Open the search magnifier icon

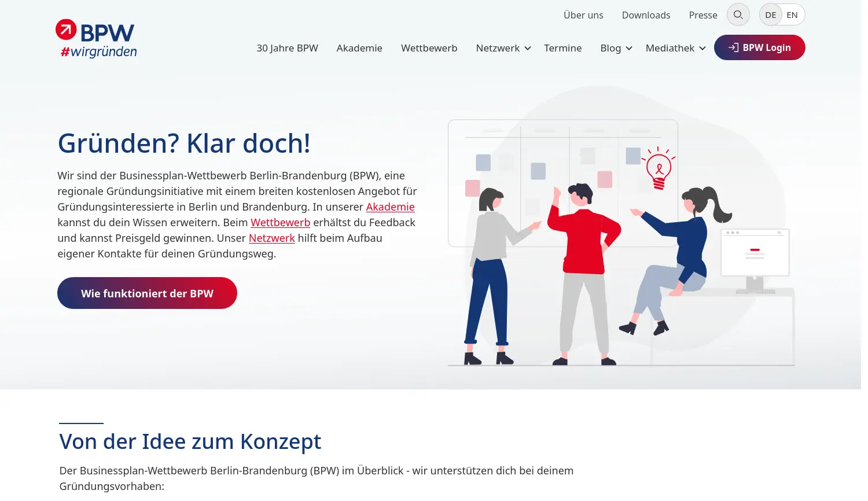click(x=738, y=14)
